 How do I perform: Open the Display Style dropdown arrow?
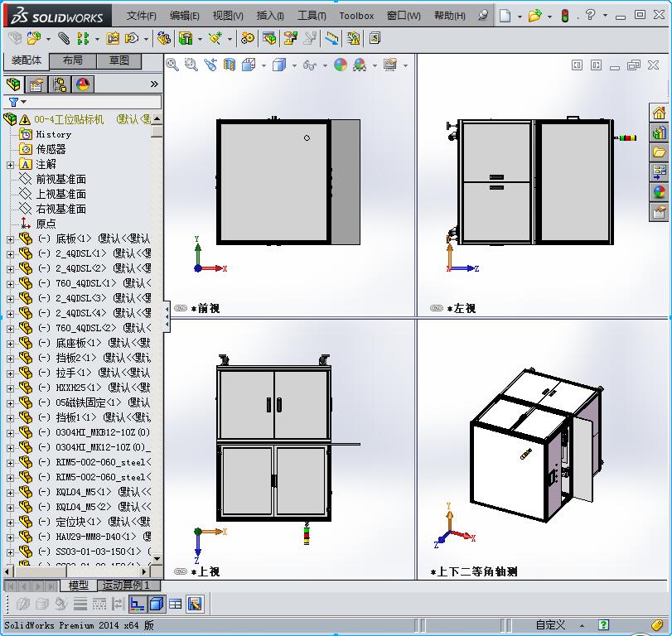click(x=293, y=65)
